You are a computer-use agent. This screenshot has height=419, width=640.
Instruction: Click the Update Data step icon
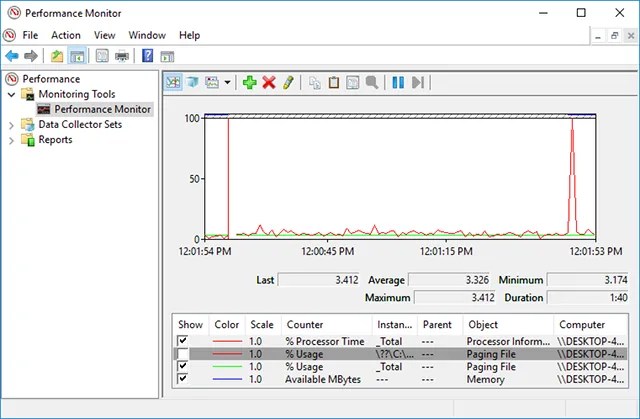[418, 82]
